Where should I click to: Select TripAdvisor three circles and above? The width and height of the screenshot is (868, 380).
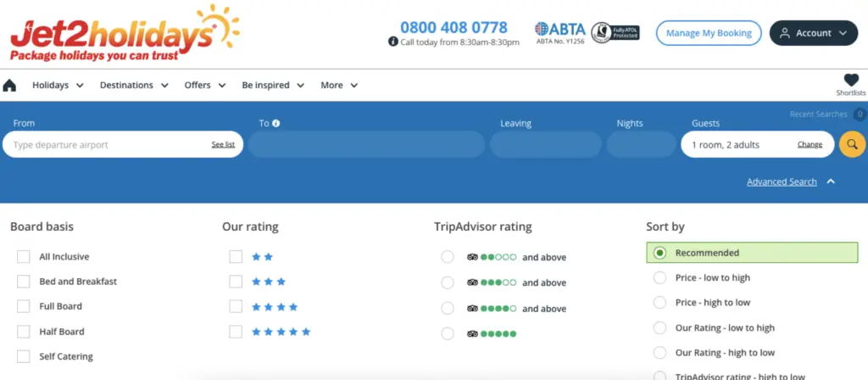click(448, 282)
